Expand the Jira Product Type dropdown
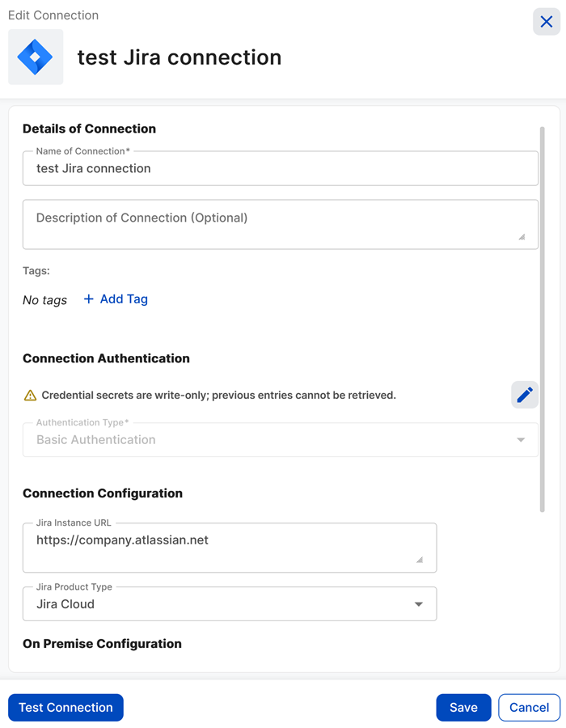The image size is (566, 728). pyautogui.click(x=230, y=603)
